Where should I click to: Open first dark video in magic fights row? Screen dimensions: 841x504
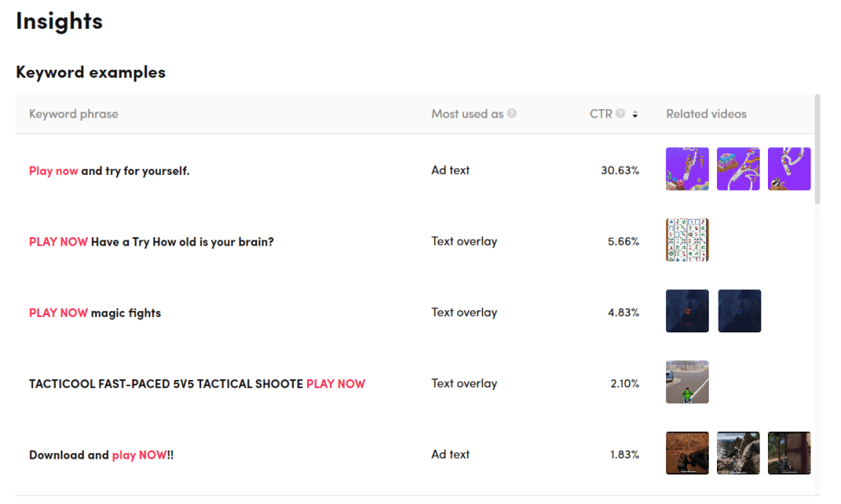tap(687, 311)
